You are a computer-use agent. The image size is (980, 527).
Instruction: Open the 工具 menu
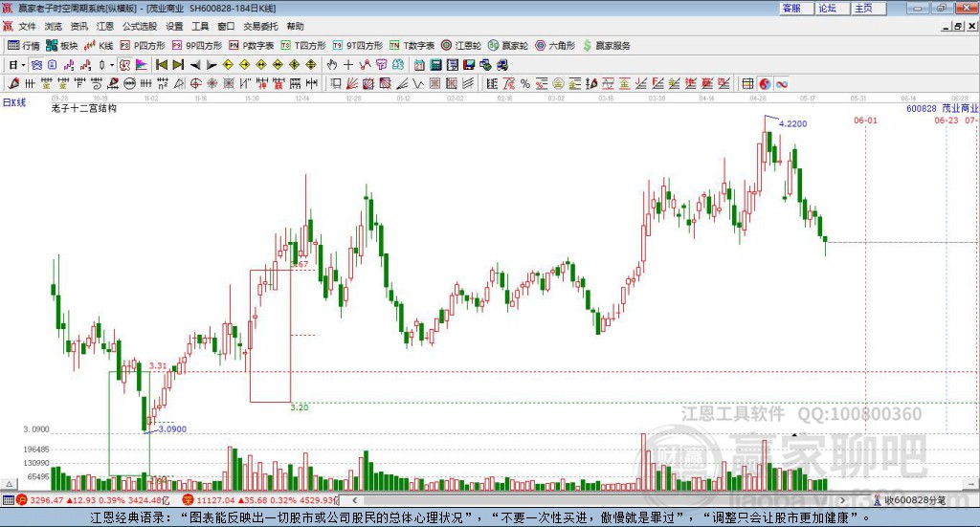coord(200,26)
